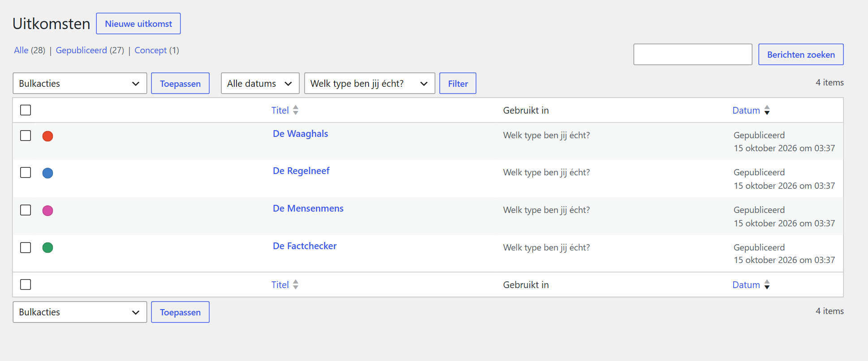Click the Filter button
Viewport: 868px width, 361px height.
pos(458,83)
